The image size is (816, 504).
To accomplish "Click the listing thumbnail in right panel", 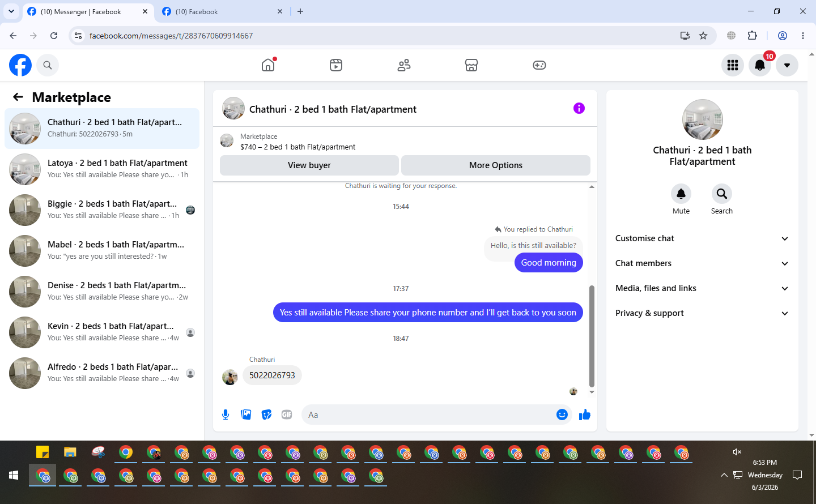I will (x=703, y=119).
